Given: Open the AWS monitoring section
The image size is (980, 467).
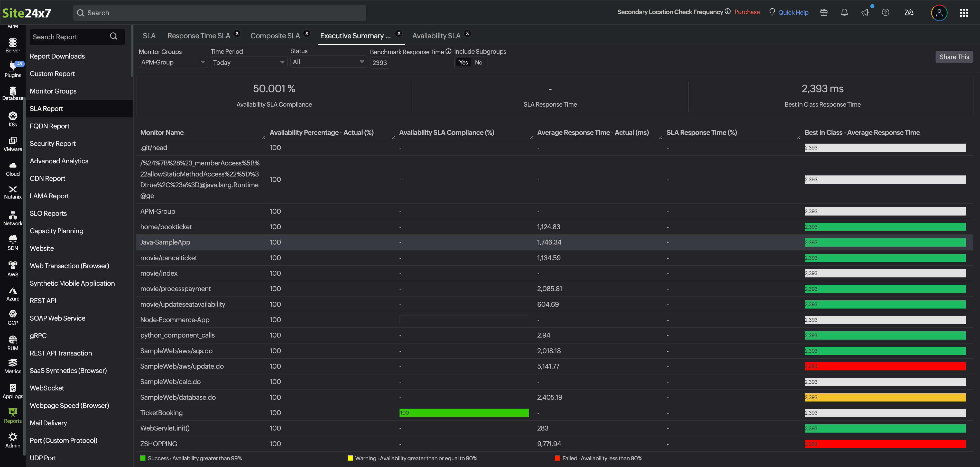Looking at the screenshot, I should coord(13,268).
